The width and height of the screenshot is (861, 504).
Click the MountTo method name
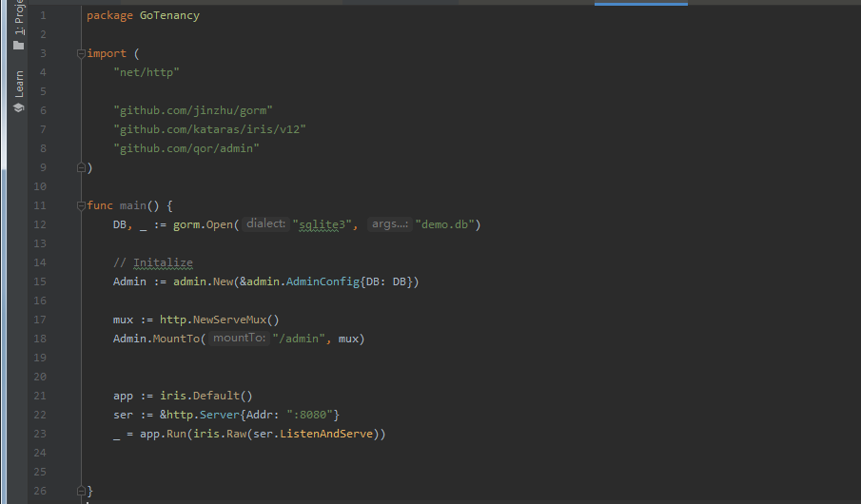[x=176, y=339]
